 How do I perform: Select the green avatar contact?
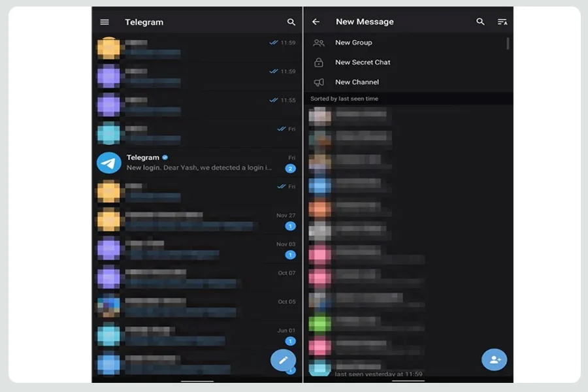[x=408, y=324]
